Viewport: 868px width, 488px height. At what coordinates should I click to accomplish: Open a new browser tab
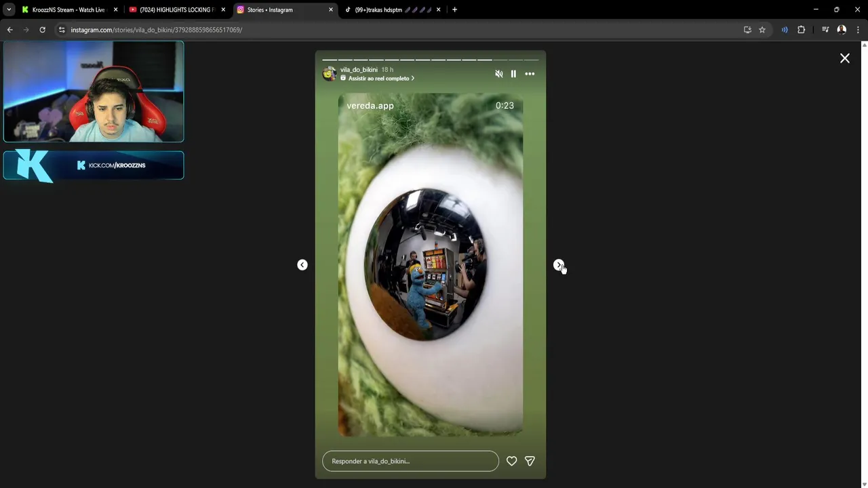[454, 9]
